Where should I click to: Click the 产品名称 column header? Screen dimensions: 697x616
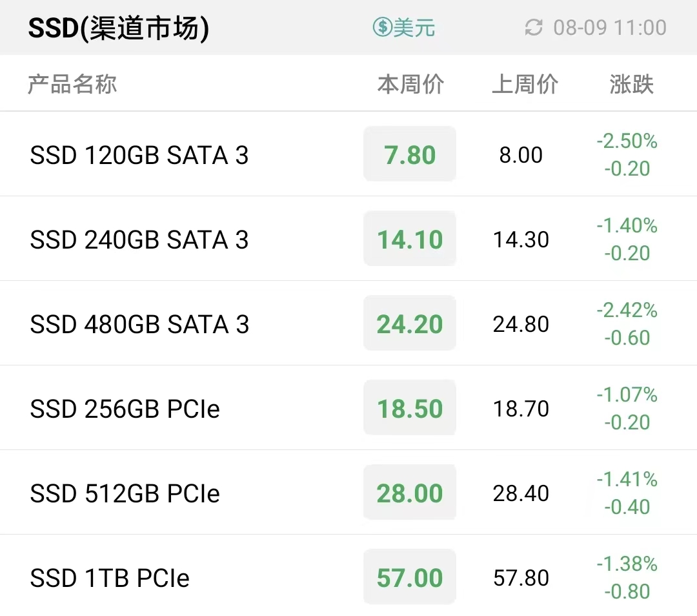pos(72,84)
